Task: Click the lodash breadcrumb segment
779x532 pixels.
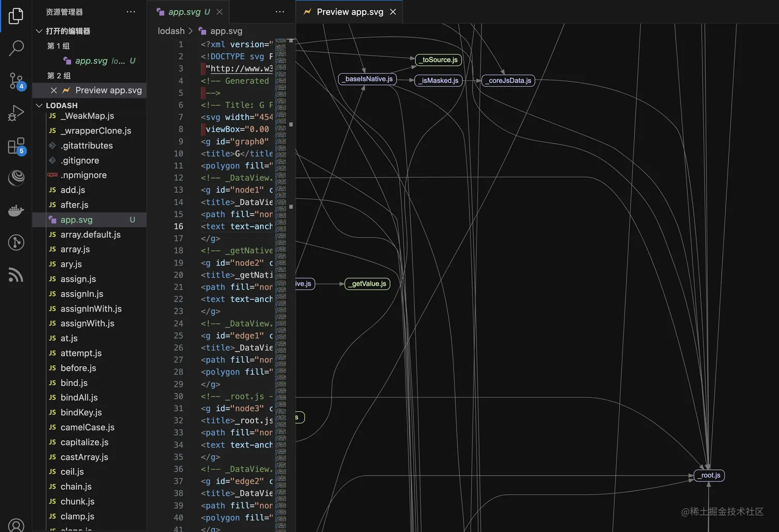Action: tap(171, 31)
